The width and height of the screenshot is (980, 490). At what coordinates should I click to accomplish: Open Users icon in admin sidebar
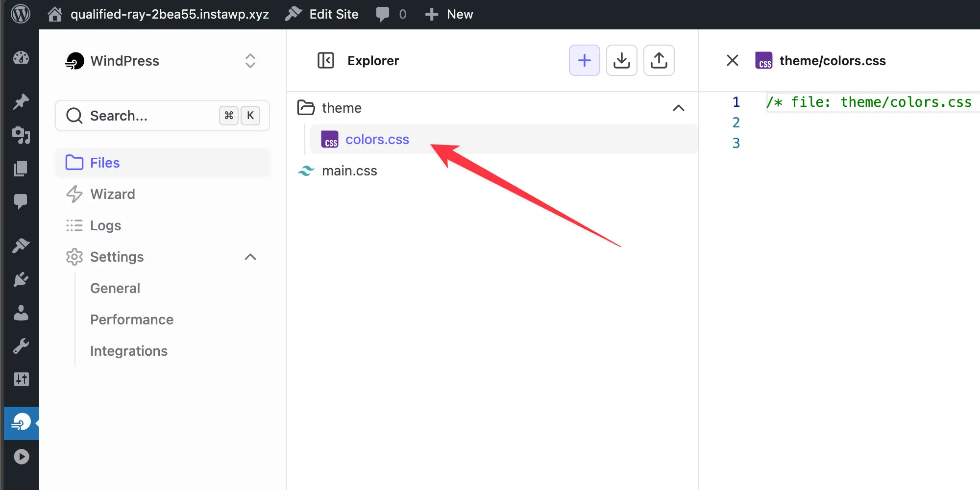click(x=21, y=312)
